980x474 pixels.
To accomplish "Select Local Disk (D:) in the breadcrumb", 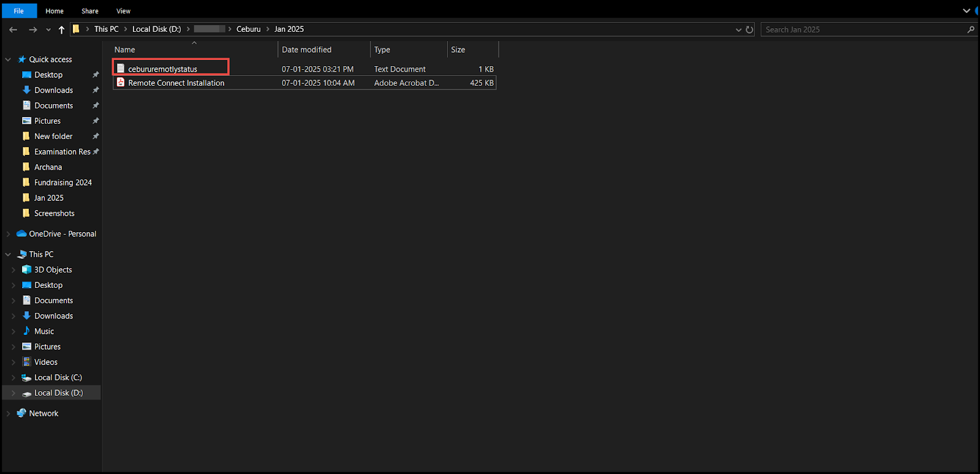I will click(x=157, y=29).
